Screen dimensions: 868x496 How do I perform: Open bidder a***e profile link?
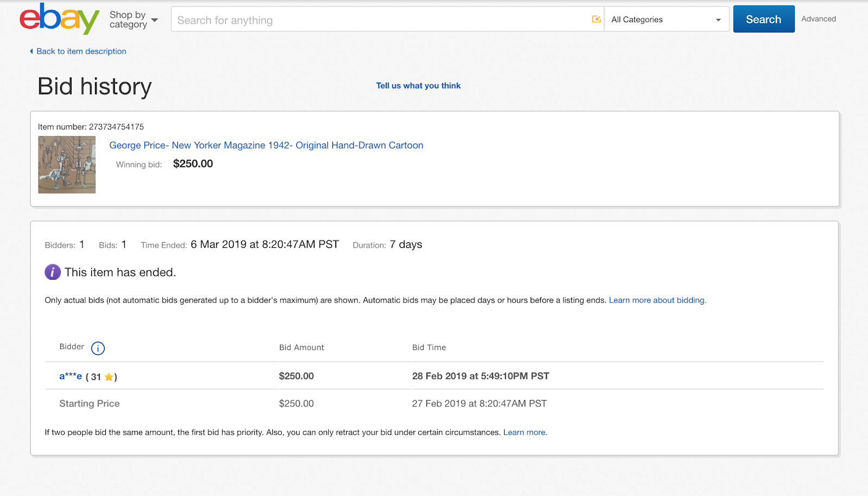(x=71, y=376)
